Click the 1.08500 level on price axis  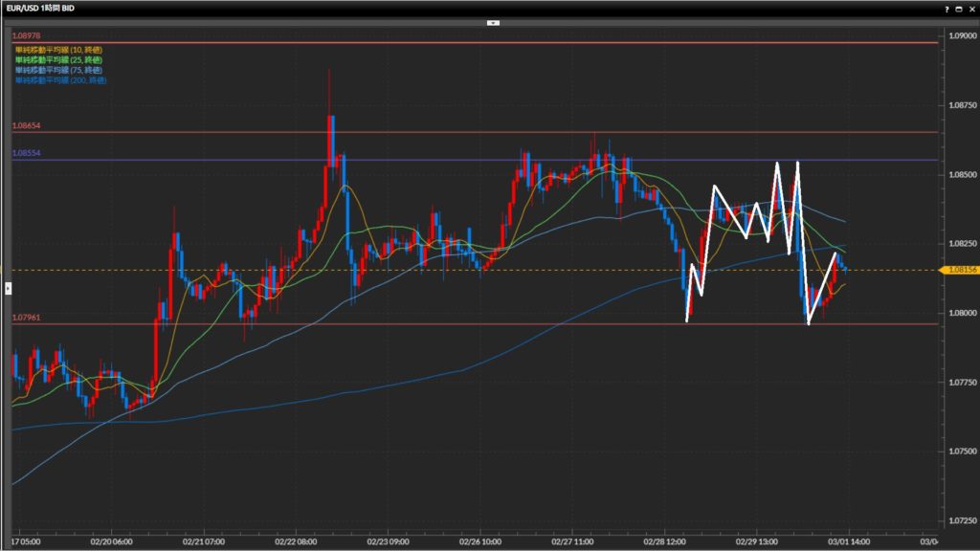[961, 175]
